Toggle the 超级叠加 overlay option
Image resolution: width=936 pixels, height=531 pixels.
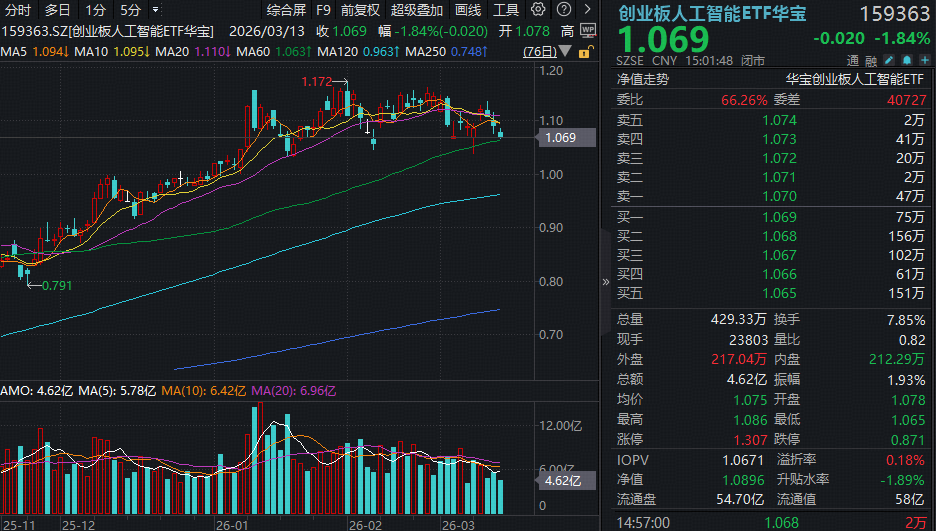[416, 10]
